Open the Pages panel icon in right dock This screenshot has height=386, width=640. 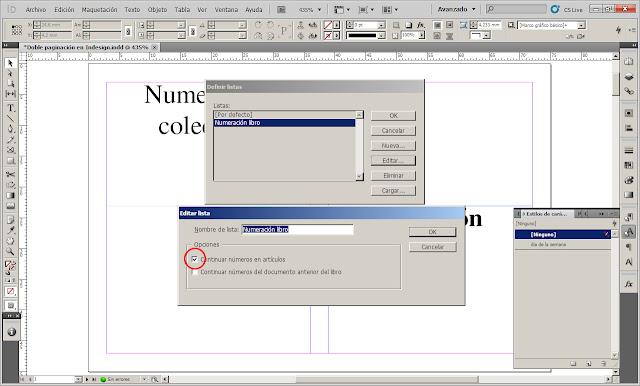point(629,62)
